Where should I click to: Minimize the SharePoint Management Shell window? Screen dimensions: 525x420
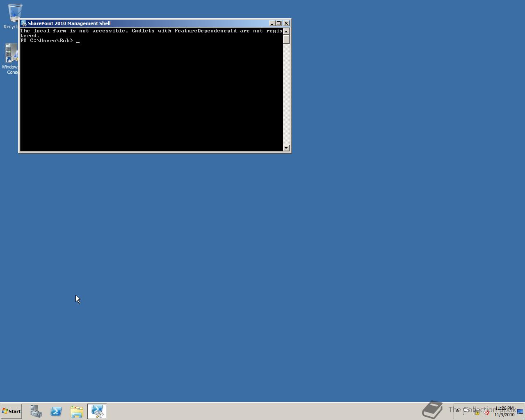point(272,23)
